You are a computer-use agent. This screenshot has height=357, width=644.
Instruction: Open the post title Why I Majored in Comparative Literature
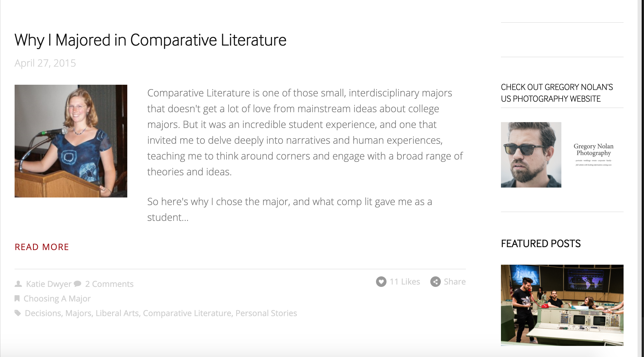pos(150,40)
